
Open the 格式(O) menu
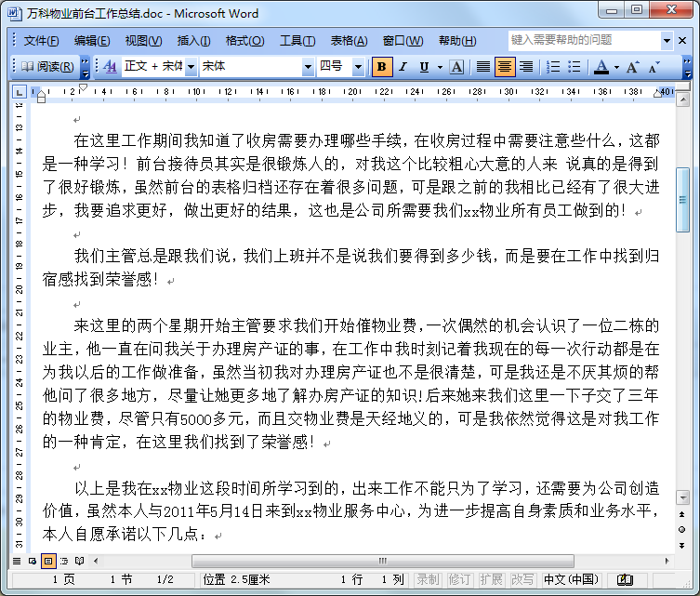tap(244, 41)
